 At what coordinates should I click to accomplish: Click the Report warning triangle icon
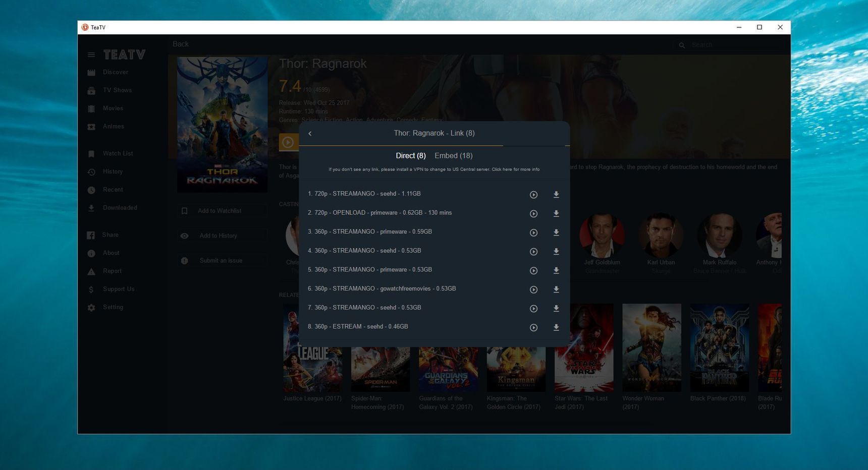tap(91, 272)
